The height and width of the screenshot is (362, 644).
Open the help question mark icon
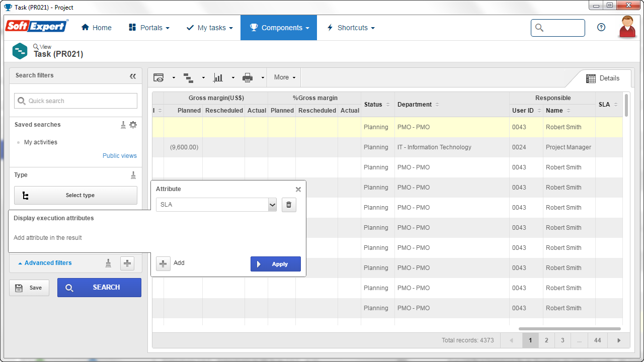click(x=601, y=28)
